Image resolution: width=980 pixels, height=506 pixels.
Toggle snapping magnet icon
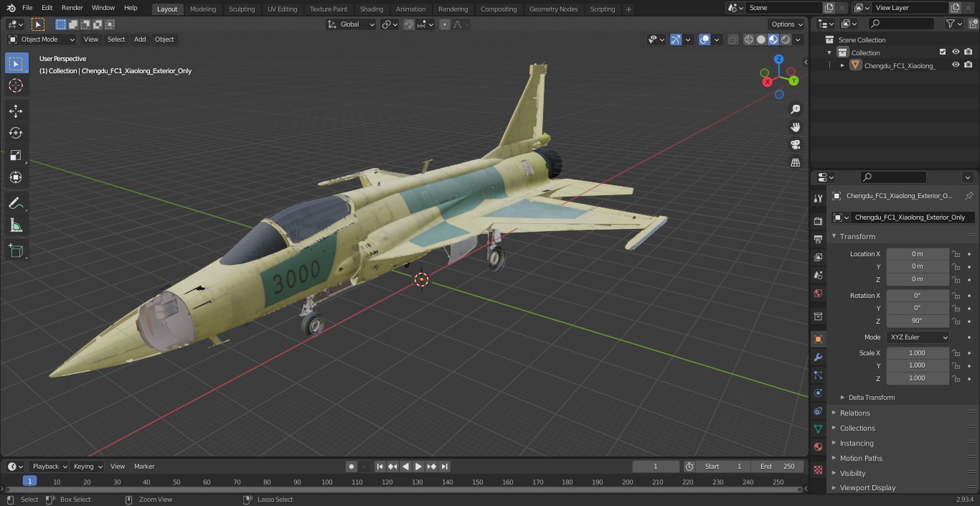[409, 24]
